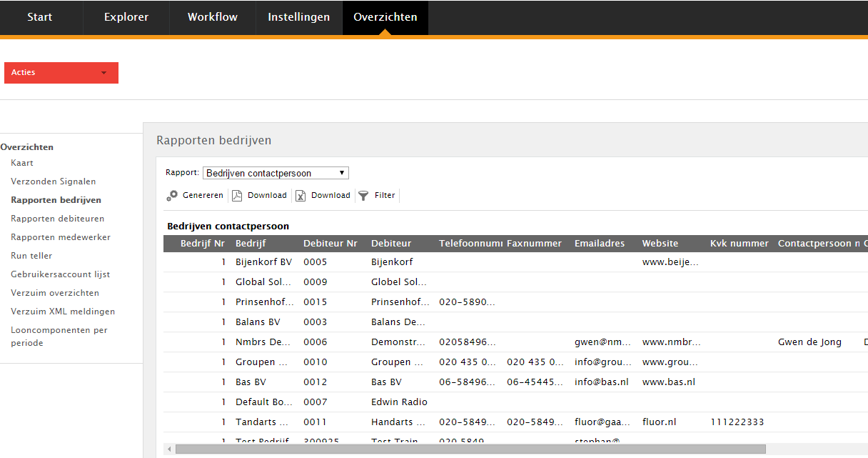Sort by Kvk nummer column header
This screenshot has height=458, width=868.
coord(740,244)
